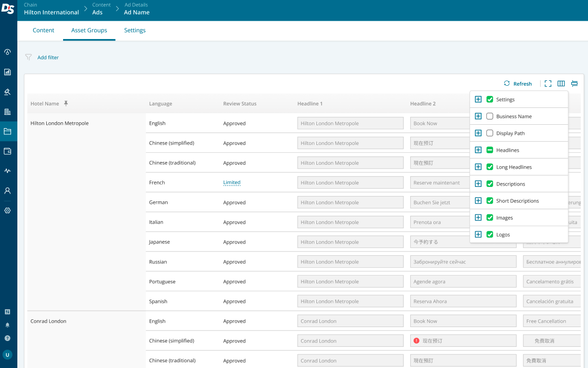Click the Buchen Sie jetzt headline field
This screenshot has width=588, height=368.
(x=463, y=202)
